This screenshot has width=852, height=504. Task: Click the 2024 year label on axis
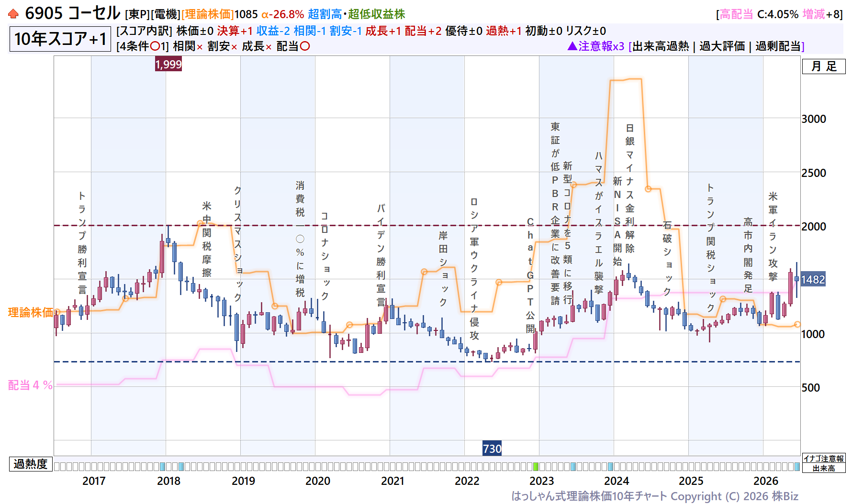[x=617, y=481]
